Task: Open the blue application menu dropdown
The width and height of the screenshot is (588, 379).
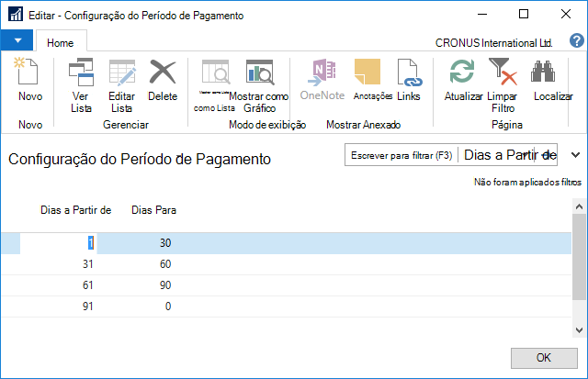Action: pyautogui.click(x=17, y=40)
